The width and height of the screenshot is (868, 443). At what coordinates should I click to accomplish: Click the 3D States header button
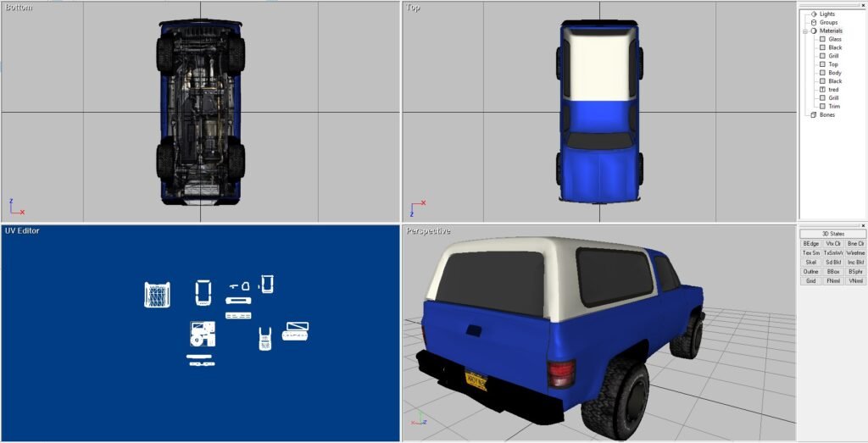(832, 234)
